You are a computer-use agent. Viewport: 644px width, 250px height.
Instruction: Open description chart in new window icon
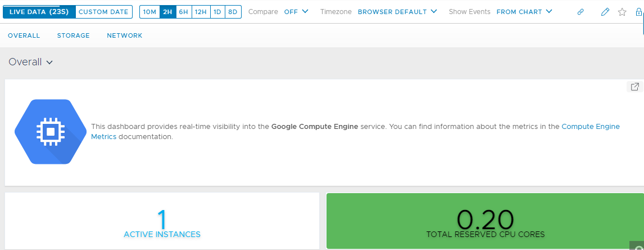634,87
